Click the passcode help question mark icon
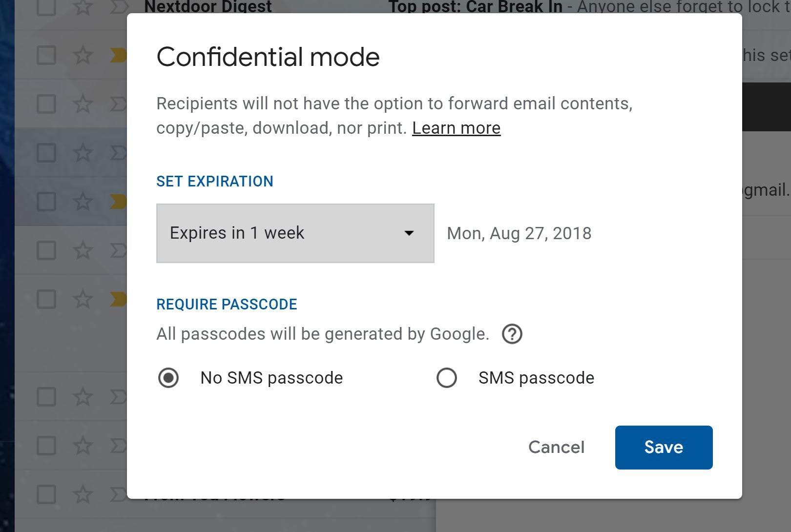The height and width of the screenshot is (532, 791). [512, 334]
